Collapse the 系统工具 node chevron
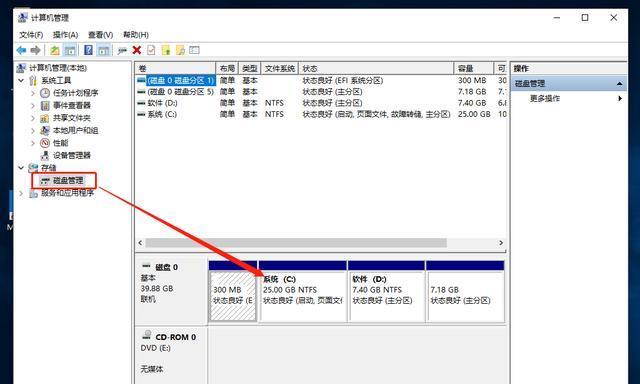Screen dimensions: 640x384 point(21,80)
